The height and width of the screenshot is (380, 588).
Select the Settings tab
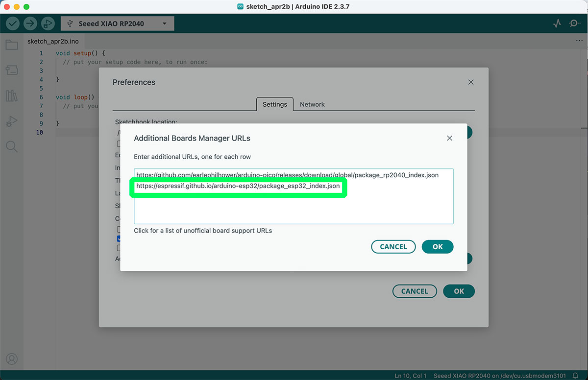[275, 104]
